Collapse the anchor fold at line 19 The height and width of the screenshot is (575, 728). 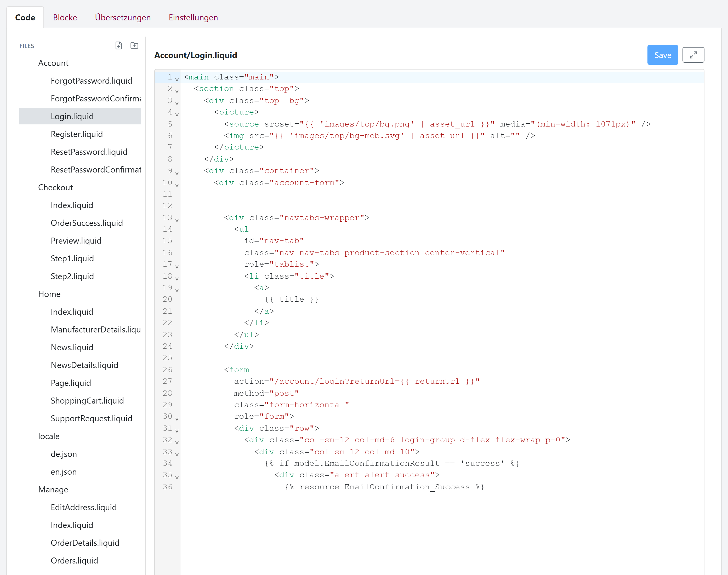pos(177,290)
